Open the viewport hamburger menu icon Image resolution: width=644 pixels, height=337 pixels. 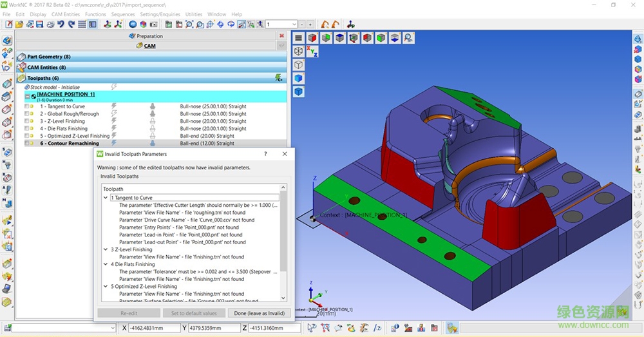pyautogui.click(x=299, y=38)
